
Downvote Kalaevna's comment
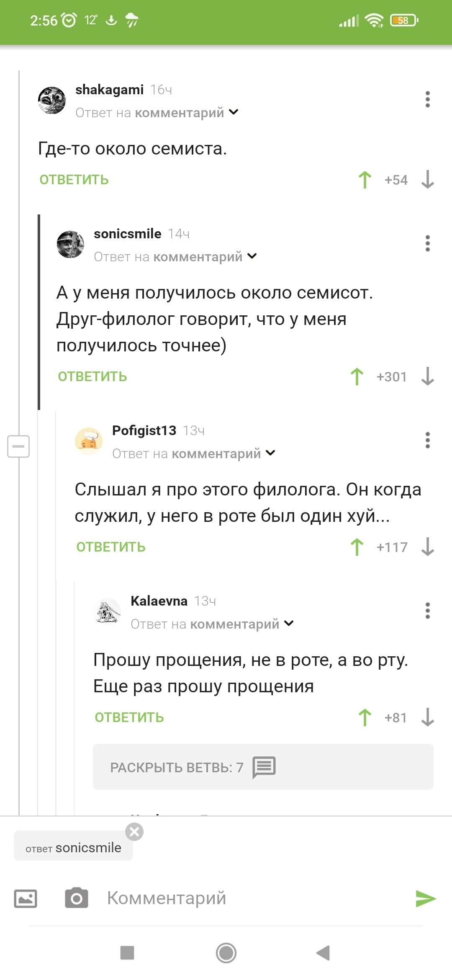click(428, 717)
